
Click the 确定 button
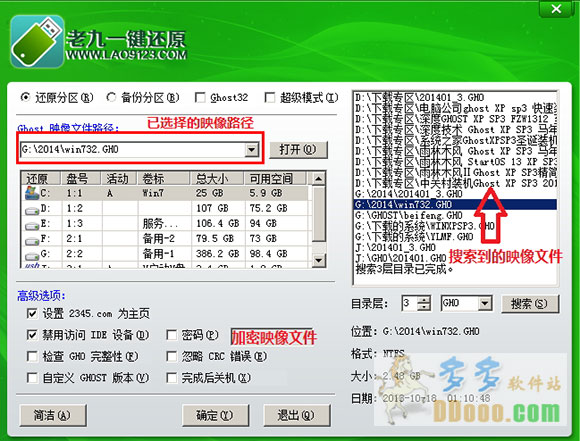pyautogui.click(x=215, y=415)
